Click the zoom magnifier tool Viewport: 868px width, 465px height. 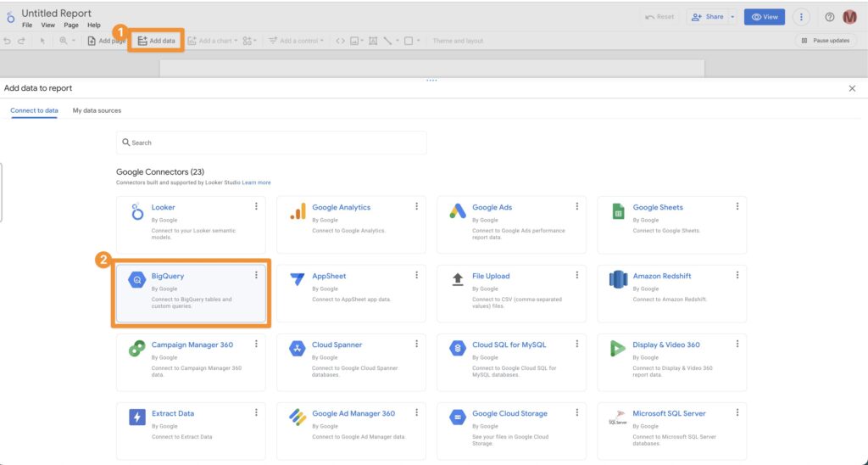click(x=63, y=41)
